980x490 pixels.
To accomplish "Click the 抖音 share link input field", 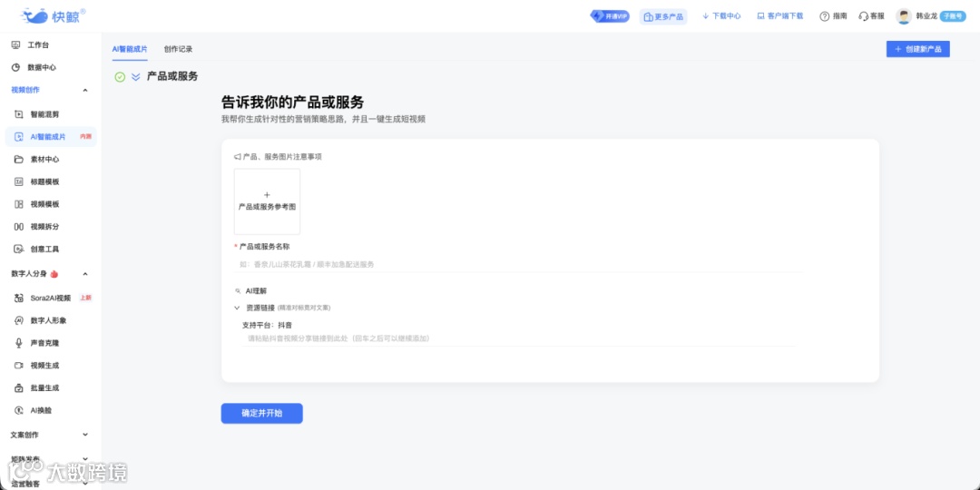I will click(518, 338).
